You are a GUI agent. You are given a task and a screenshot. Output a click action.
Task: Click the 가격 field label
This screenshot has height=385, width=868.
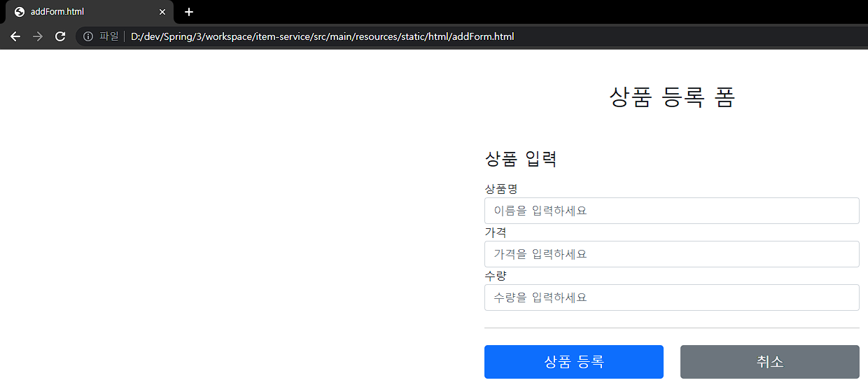496,232
